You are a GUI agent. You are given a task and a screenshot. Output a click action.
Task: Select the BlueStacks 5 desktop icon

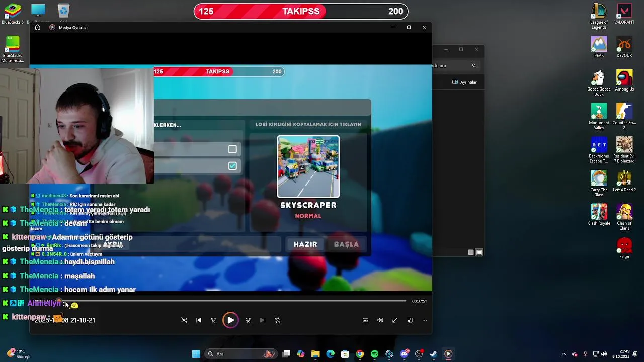pos(13,14)
